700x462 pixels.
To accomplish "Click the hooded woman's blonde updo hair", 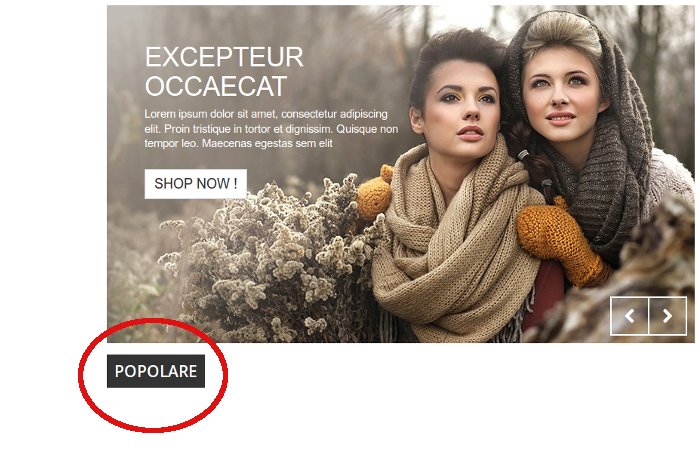I will point(563,31).
